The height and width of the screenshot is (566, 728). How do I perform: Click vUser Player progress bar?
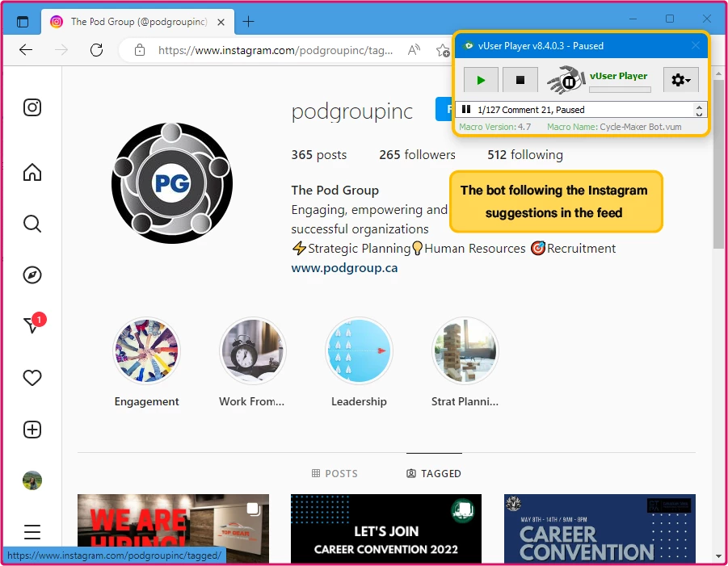click(620, 90)
